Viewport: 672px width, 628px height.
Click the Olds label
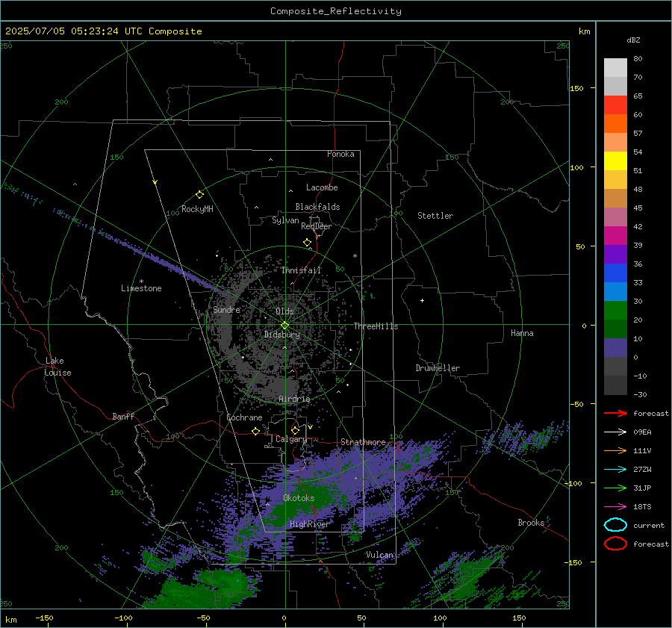point(284,311)
